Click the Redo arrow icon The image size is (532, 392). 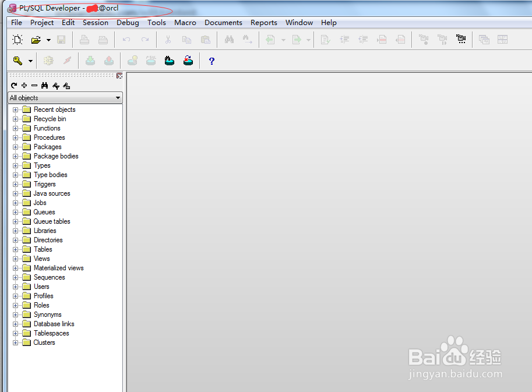(x=145, y=40)
